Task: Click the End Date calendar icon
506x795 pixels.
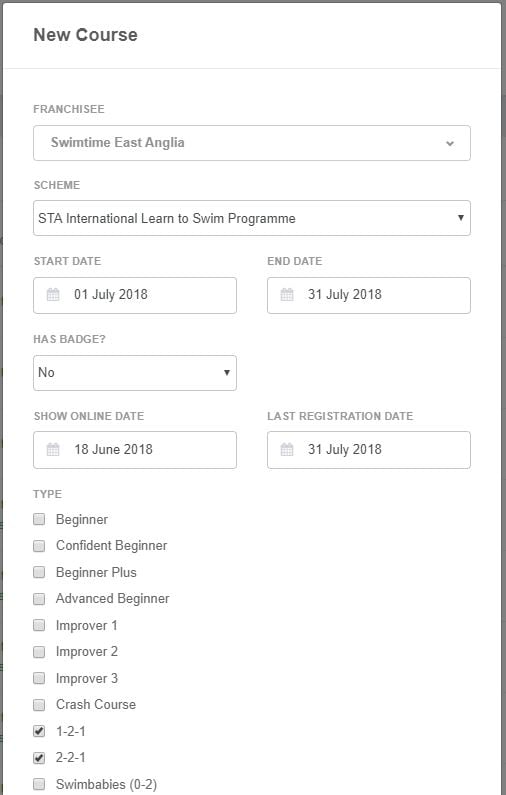Action: (287, 295)
